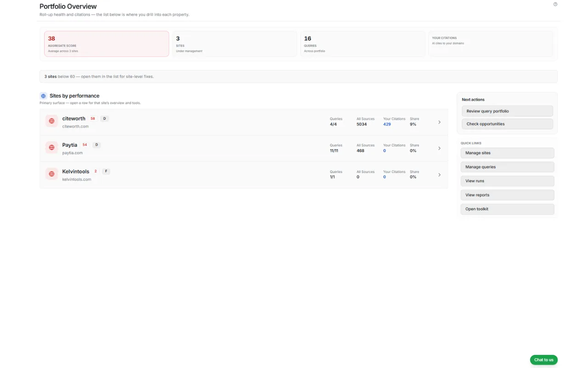Click Review query portfolio button

tap(507, 111)
